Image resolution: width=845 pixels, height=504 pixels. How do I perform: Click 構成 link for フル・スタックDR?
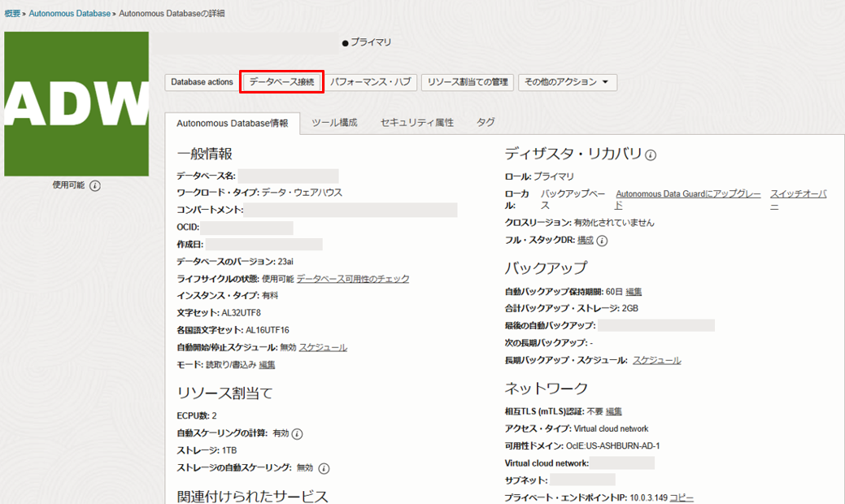(x=586, y=240)
